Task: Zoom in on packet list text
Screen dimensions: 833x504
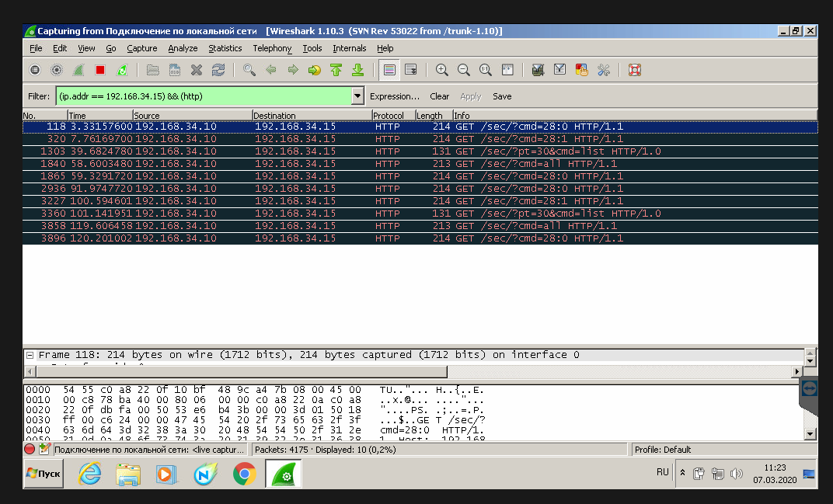Action: (442, 70)
